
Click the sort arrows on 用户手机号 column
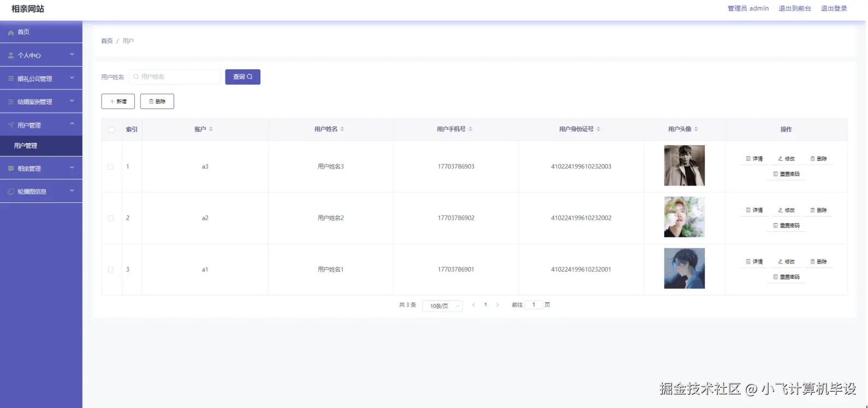click(471, 129)
